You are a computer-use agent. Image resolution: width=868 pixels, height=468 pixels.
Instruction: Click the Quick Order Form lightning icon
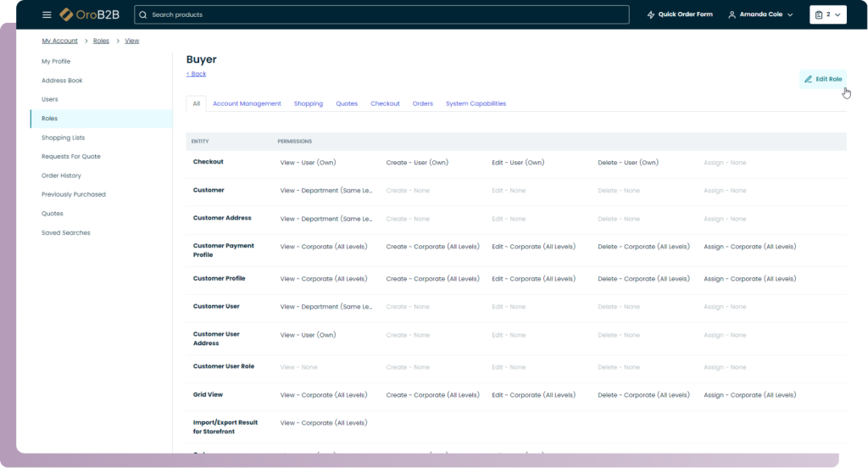click(651, 15)
